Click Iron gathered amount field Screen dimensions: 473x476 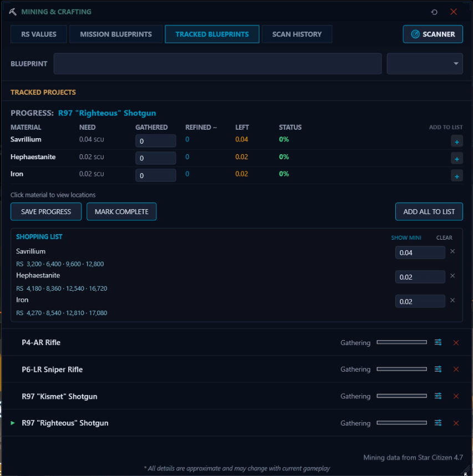(x=156, y=175)
